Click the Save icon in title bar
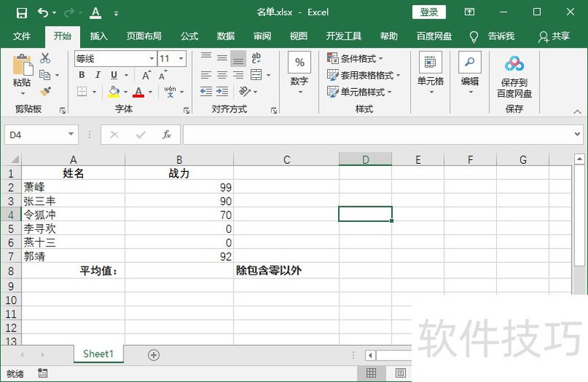Viewport: 588px width, 382px height. (21, 12)
